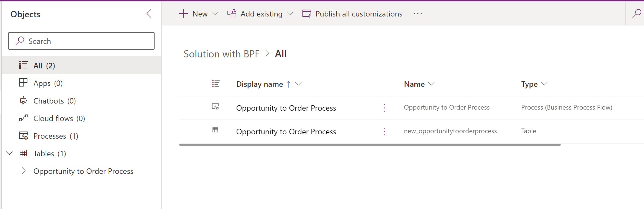Select the Apps icon in the Objects panel
The width and height of the screenshot is (644, 209).
click(23, 83)
